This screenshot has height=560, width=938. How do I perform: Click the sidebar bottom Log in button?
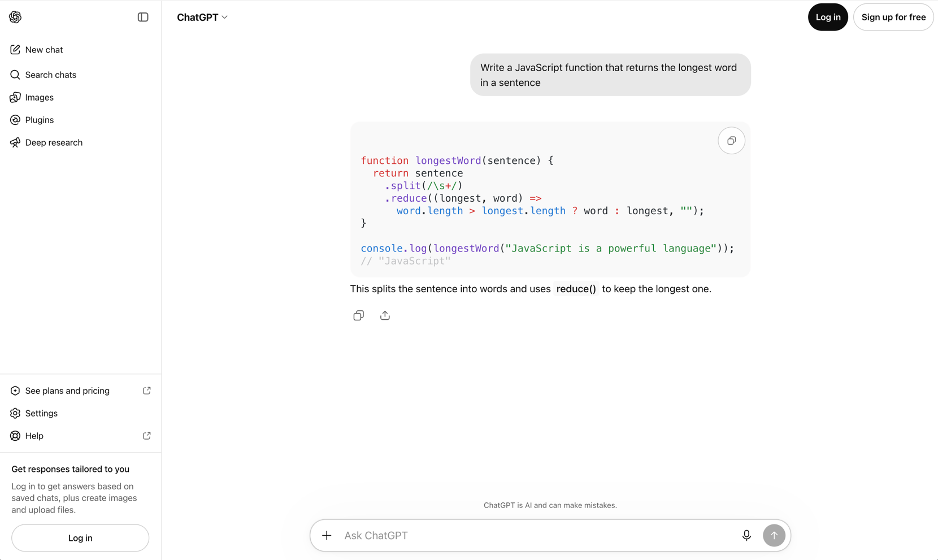point(80,538)
